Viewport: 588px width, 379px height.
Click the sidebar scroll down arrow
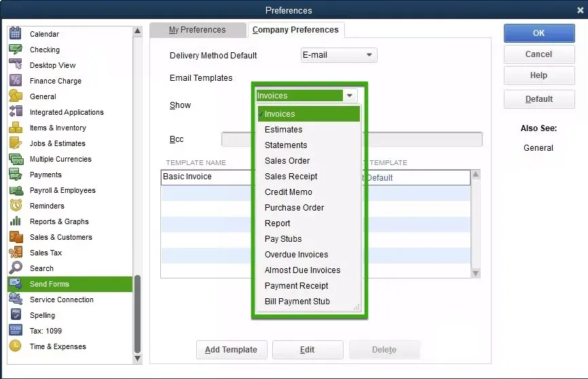138,359
